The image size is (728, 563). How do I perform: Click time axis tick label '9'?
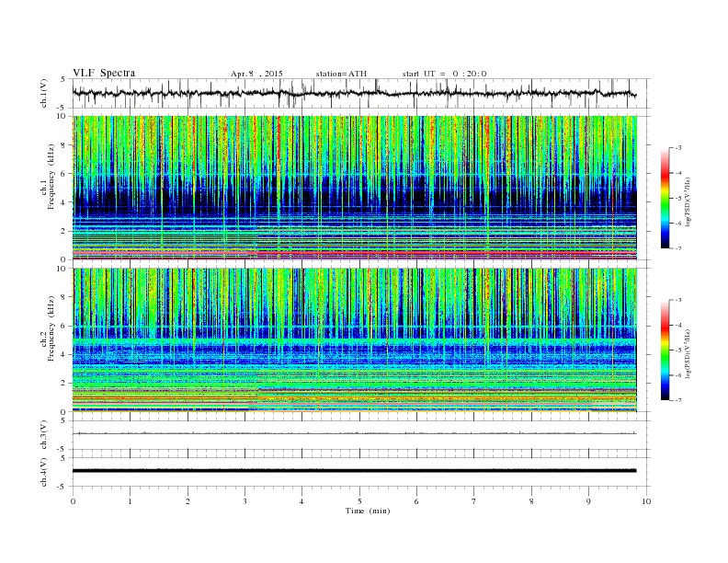[x=588, y=501]
